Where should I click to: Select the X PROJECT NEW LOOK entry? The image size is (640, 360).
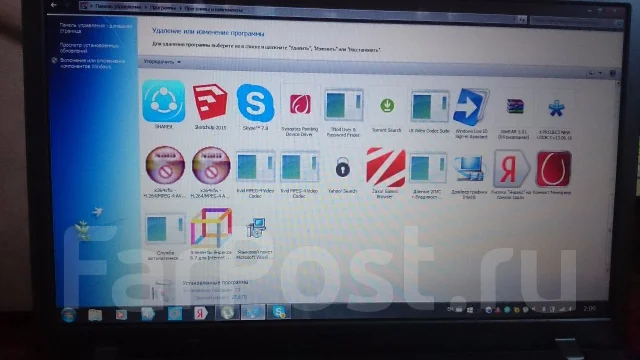coord(556,109)
